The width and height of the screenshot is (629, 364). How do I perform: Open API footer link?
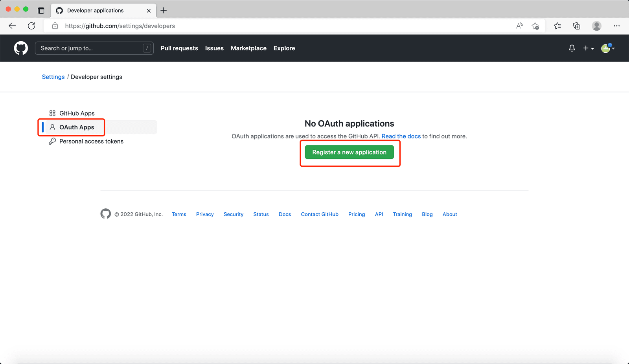(379, 214)
